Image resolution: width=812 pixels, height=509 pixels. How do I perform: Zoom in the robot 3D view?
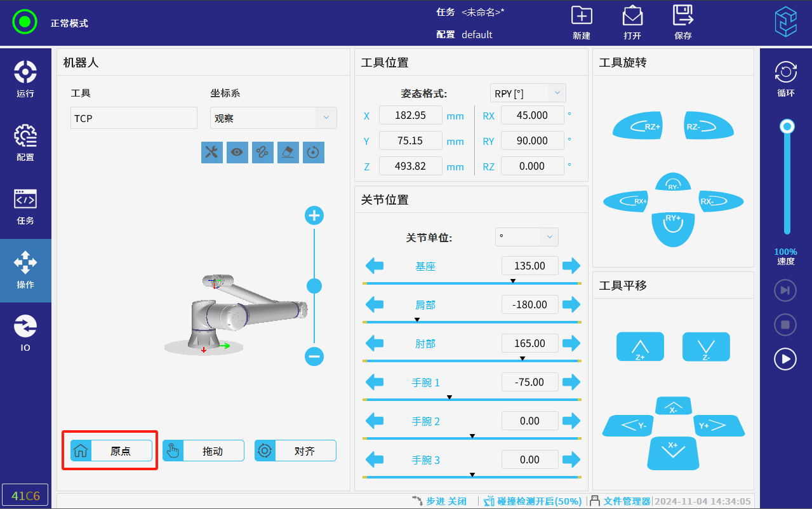[x=314, y=216]
